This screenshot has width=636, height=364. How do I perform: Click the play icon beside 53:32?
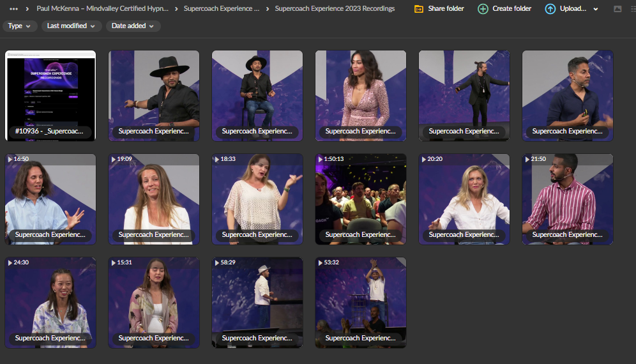(321, 262)
